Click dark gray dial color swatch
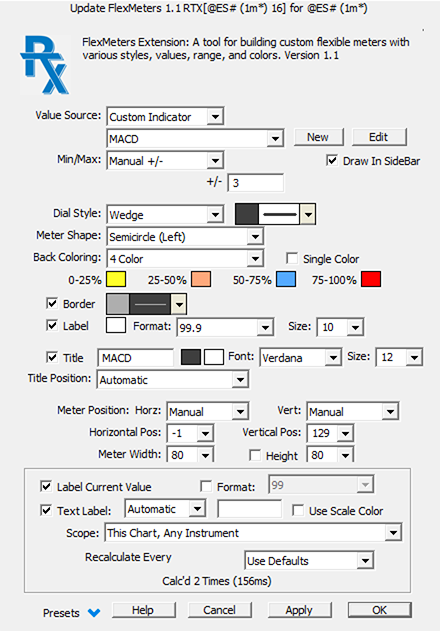This screenshot has height=631, width=440. click(247, 214)
